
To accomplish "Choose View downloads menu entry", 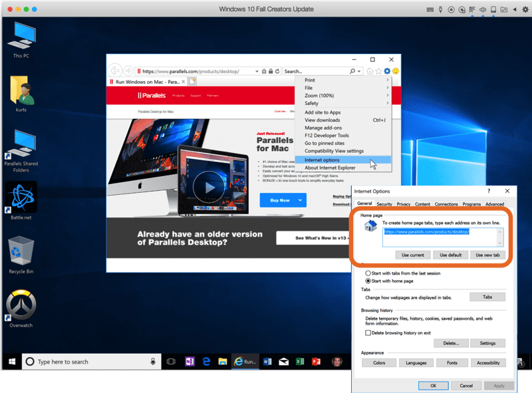I will pyautogui.click(x=343, y=120).
